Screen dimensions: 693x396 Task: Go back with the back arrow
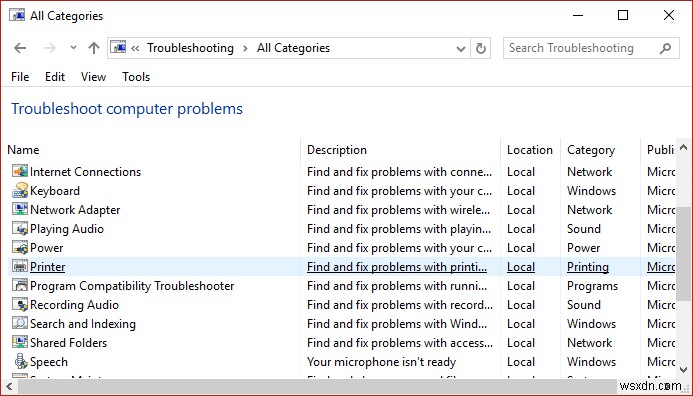[20, 48]
